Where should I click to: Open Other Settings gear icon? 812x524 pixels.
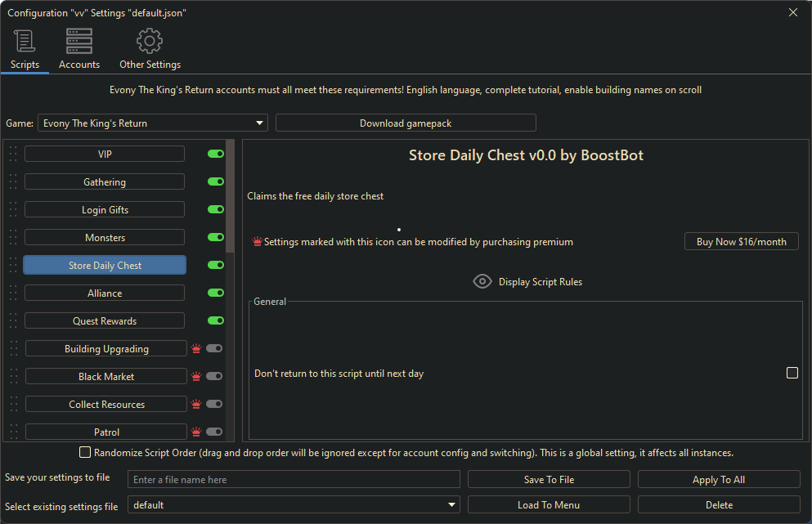pos(150,41)
